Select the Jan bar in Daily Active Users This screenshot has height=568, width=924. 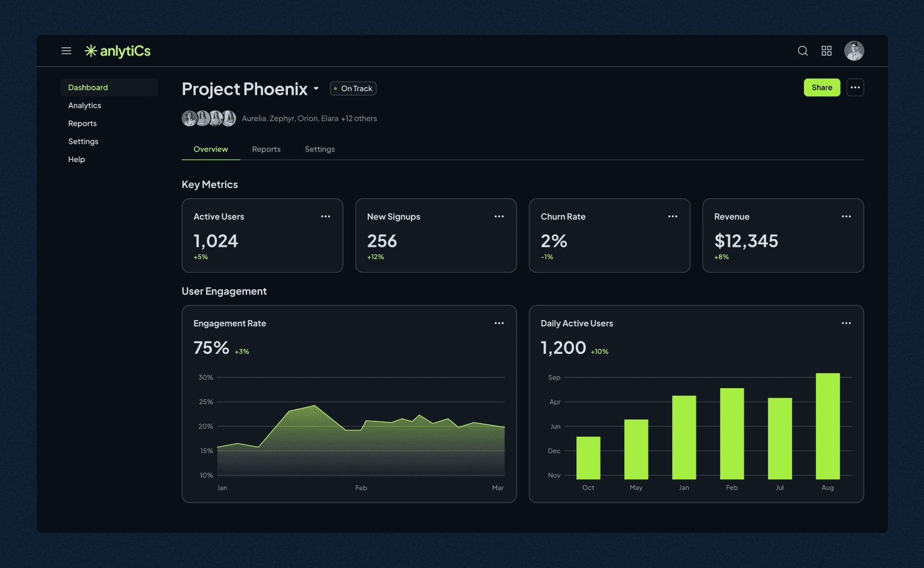tap(684, 437)
